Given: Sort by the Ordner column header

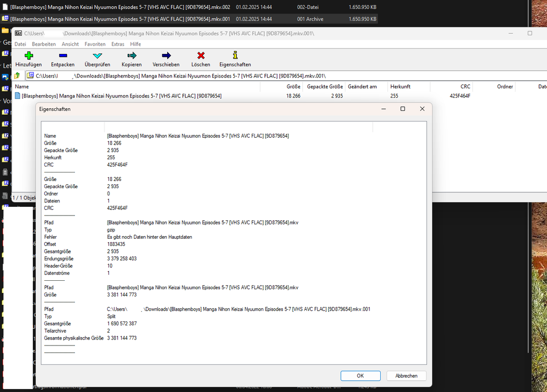Looking at the screenshot, I should pyautogui.click(x=494, y=86).
